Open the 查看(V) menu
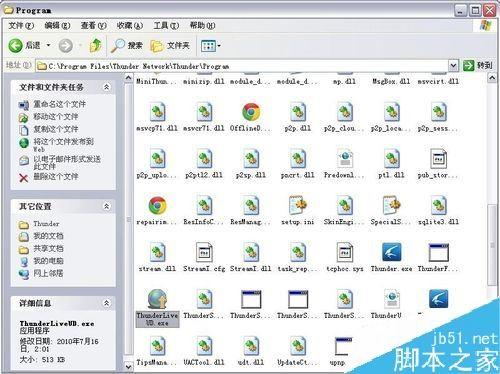Image resolution: width=500 pixels, height=374 pixels. click(x=93, y=25)
